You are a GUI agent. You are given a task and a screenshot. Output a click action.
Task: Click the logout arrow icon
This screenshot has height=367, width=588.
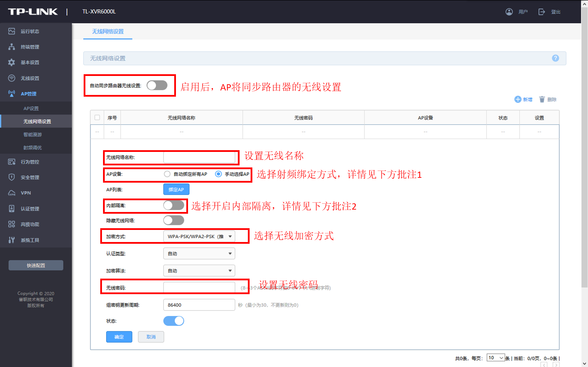coord(542,12)
